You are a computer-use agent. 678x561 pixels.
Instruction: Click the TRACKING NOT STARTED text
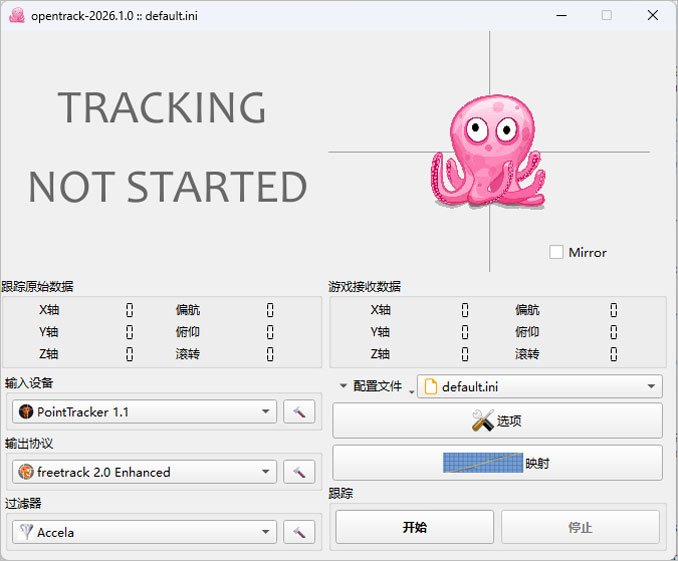coord(168,147)
